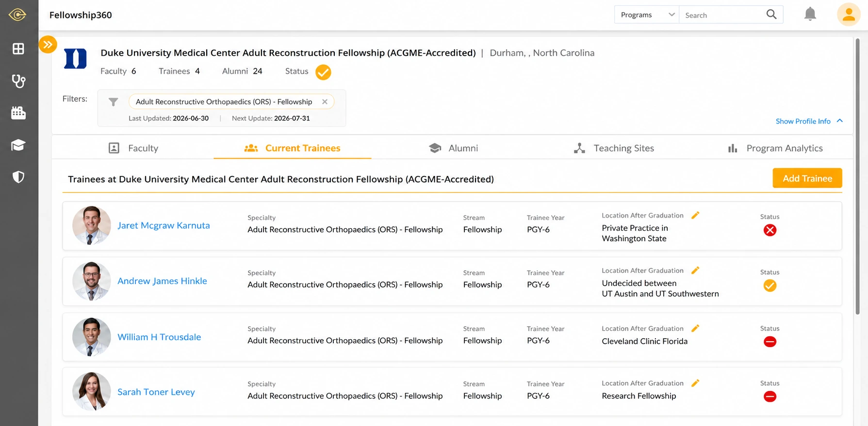This screenshot has width=868, height=426.
Task: Click the Add Trainee button
Action: [807, 178]
